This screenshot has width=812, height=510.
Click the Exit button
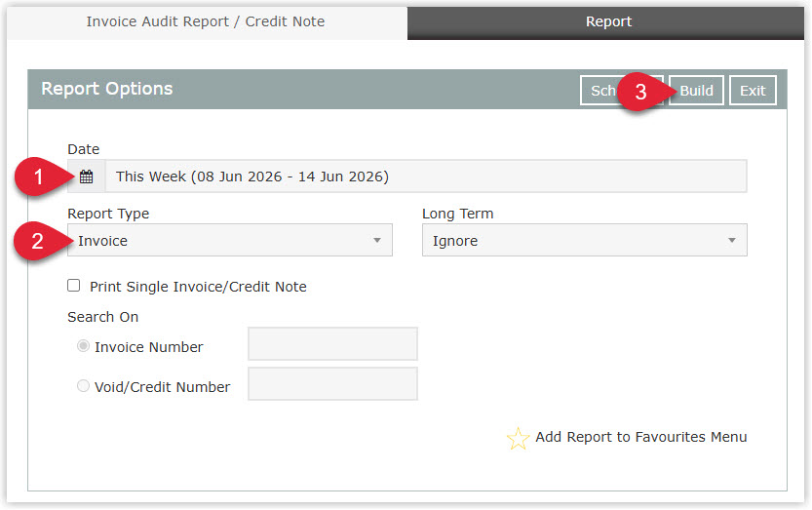point(753,91)
